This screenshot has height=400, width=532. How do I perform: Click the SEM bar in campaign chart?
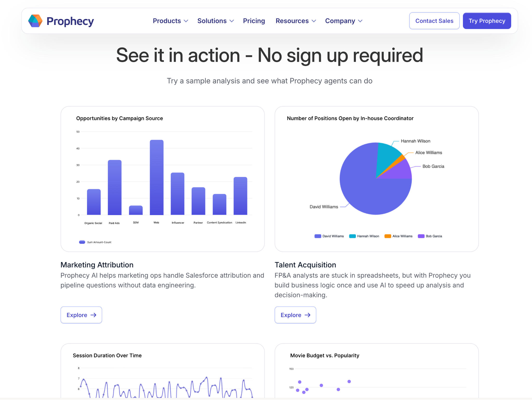(x=136, y=210)
